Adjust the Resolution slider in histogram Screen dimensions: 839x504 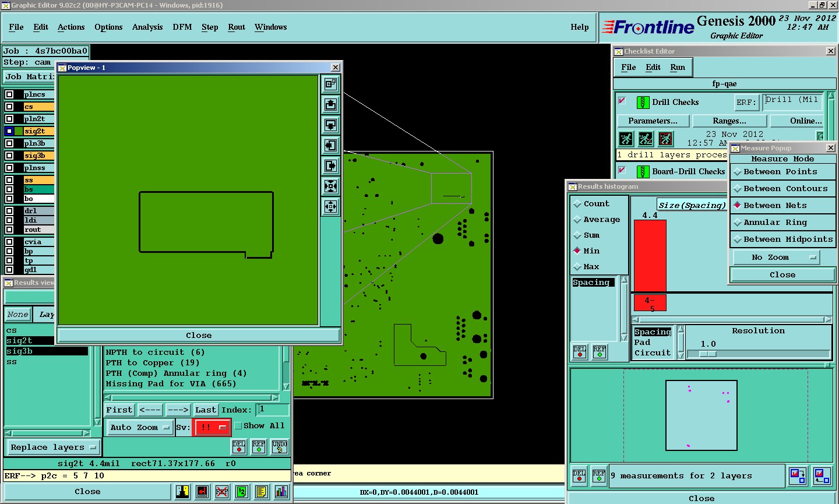tap(708, 354)
